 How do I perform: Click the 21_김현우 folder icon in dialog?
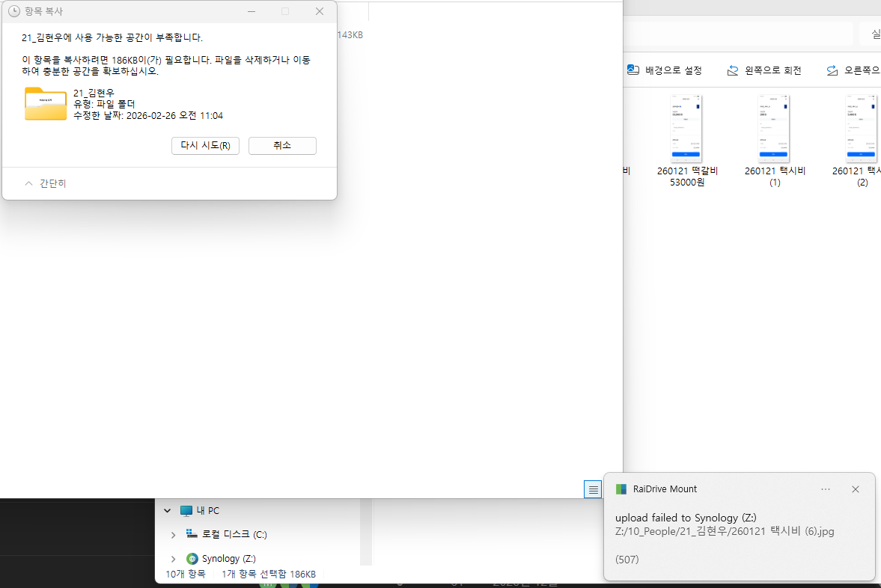(x=46, y=103)
